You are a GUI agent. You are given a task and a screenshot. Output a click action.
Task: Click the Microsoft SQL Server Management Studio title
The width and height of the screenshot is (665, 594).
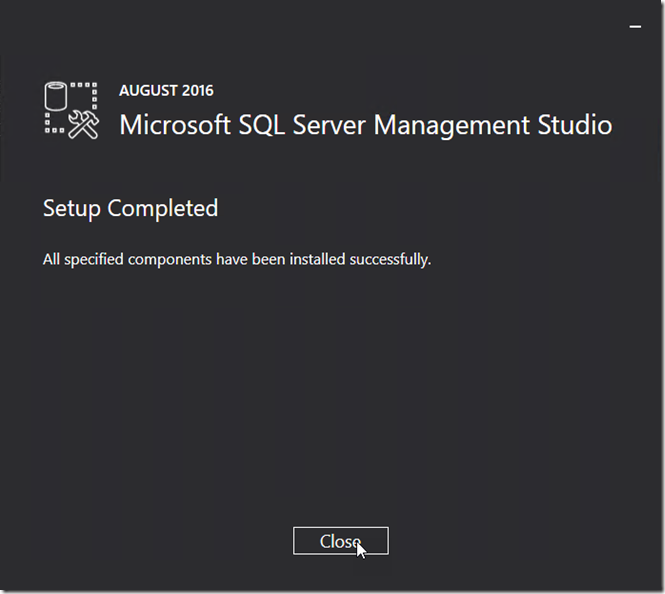[366, 125]
